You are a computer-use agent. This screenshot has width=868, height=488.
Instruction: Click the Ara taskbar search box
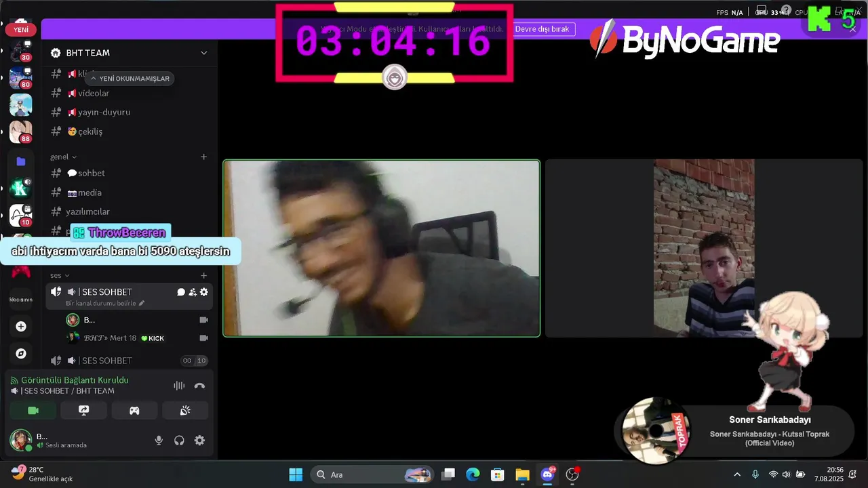point(372,474)
